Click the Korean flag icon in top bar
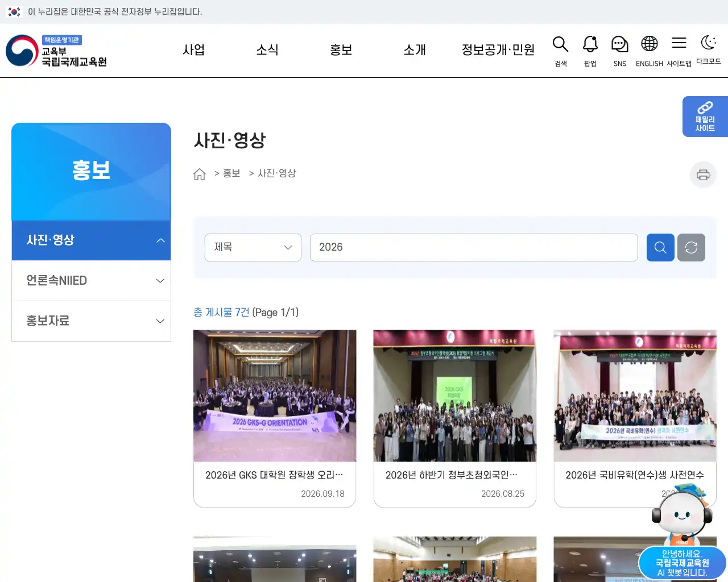728x582 pixels. [14, 12]
